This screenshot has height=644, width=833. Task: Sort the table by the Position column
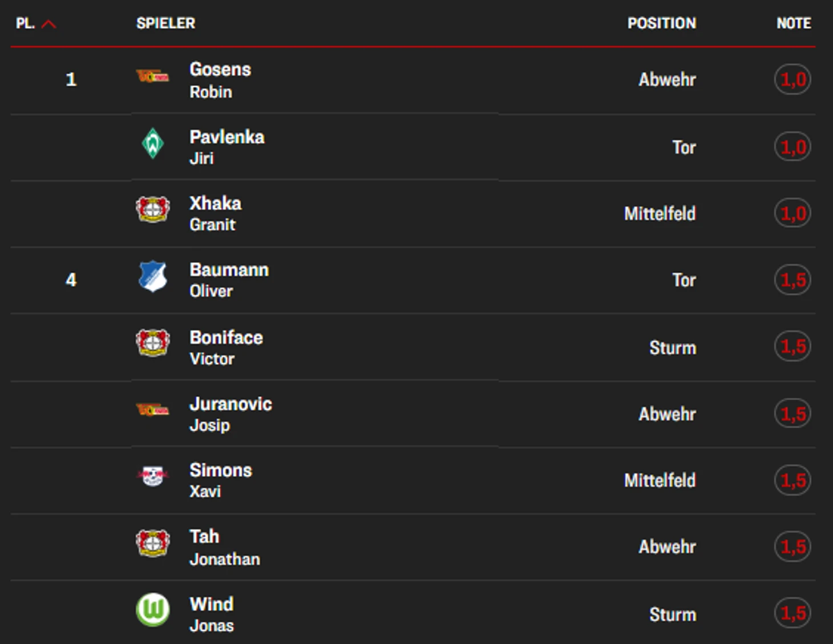tap(661, 23)
